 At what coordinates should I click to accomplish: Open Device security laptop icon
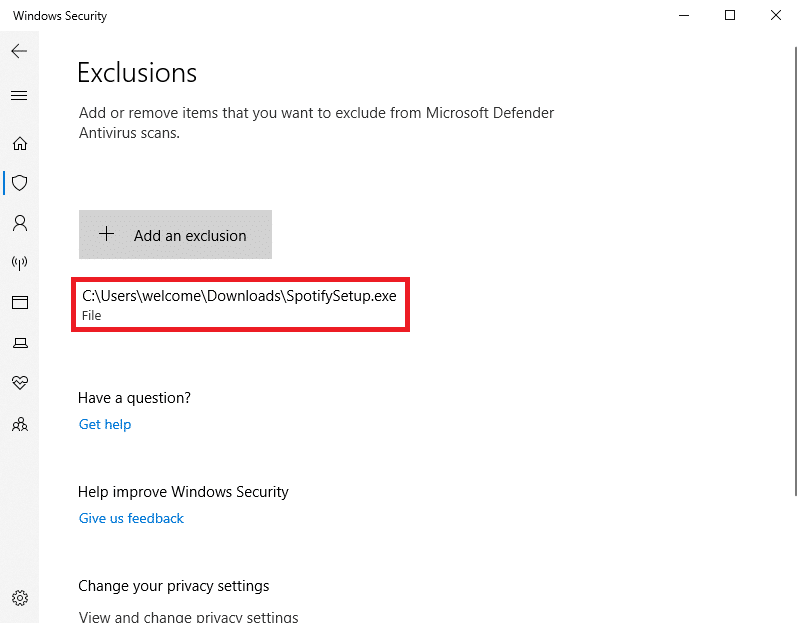(20, 343)
